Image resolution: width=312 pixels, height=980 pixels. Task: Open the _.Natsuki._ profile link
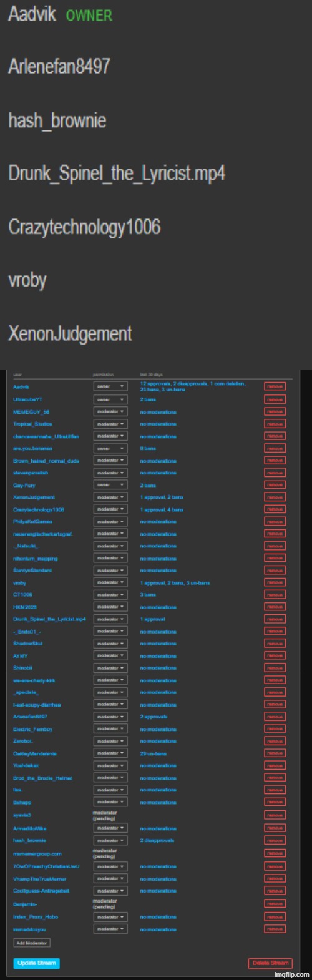click(x=27, y=546)
